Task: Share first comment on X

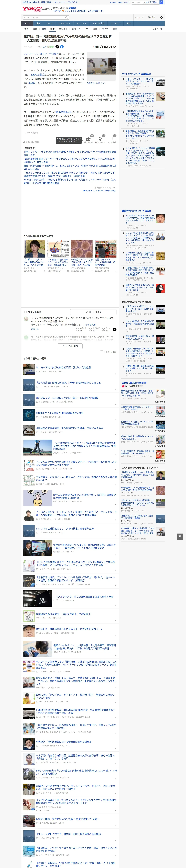Action: (x=114, y=330)
